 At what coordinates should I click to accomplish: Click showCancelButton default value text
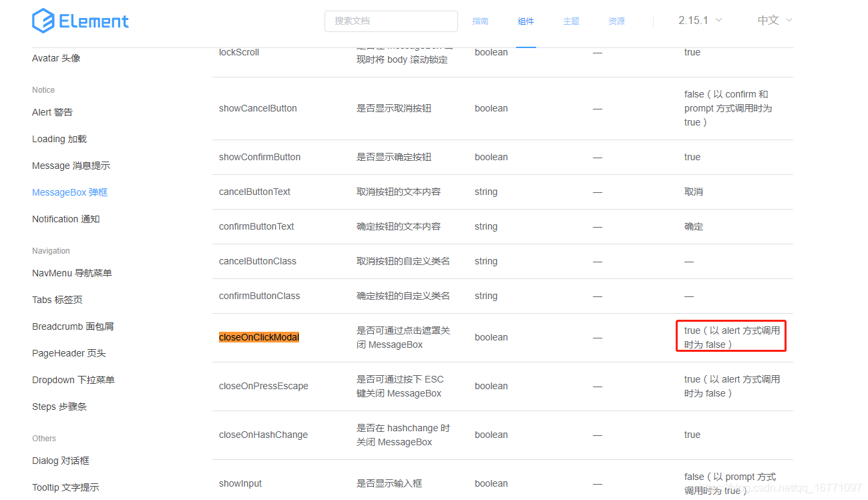[728, 108]
